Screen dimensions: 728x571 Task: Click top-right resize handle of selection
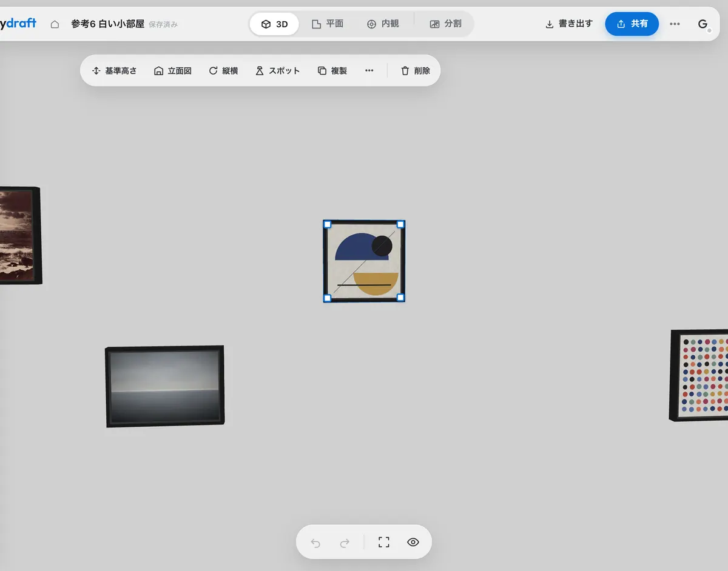(x=400, y=224)
